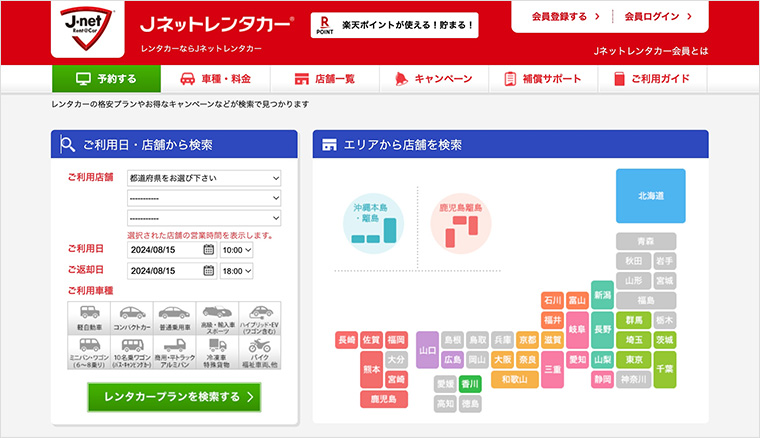
Task: Select the 商用・平トラック vehicle icon
Action: tap(174, 352)
